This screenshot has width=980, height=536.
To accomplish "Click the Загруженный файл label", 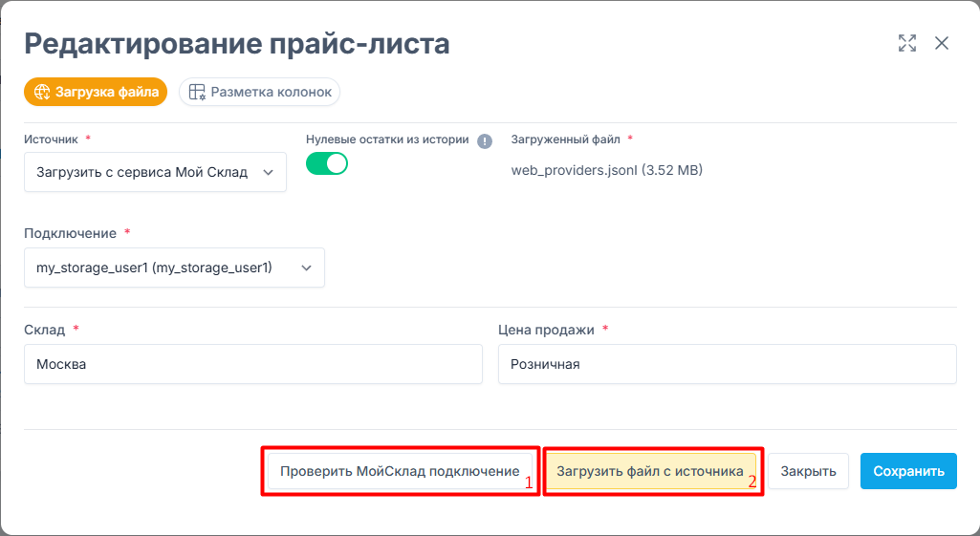I will 565,139.
